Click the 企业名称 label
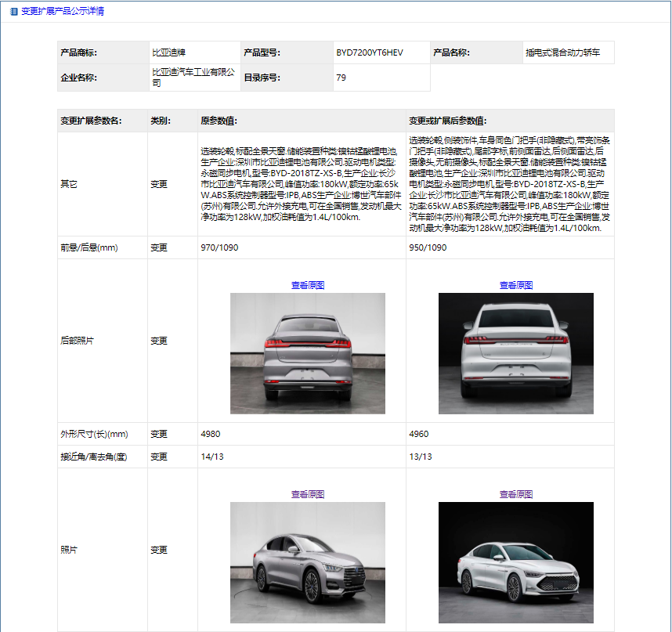Viewport: 672px width, 632px height. click(79, 78)
